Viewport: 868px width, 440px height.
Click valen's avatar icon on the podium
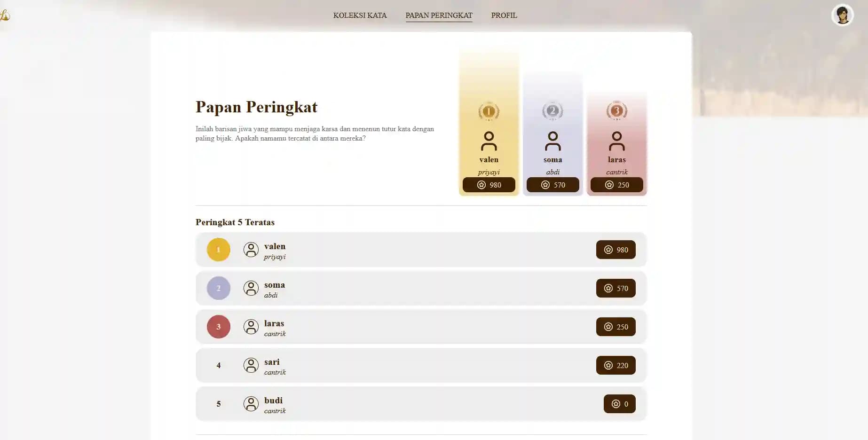489,141
